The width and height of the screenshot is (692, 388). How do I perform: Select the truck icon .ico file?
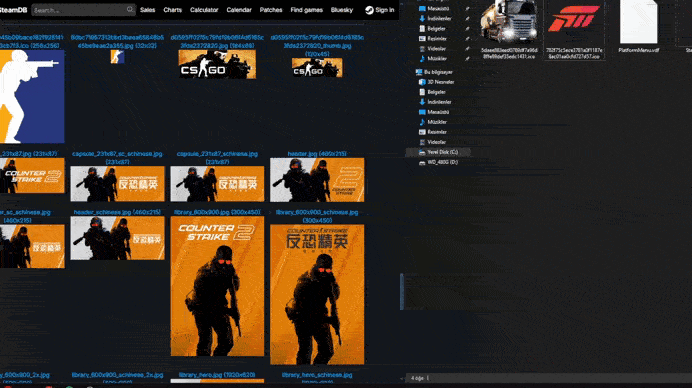coord(509,30)
